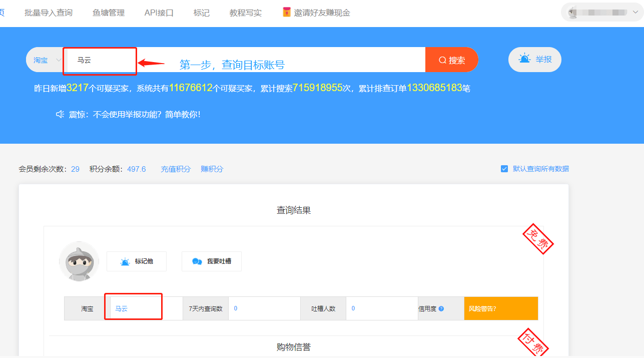Click the yellow number 715918955
This screenshot has height=358, width=644.
click(317, 88)
